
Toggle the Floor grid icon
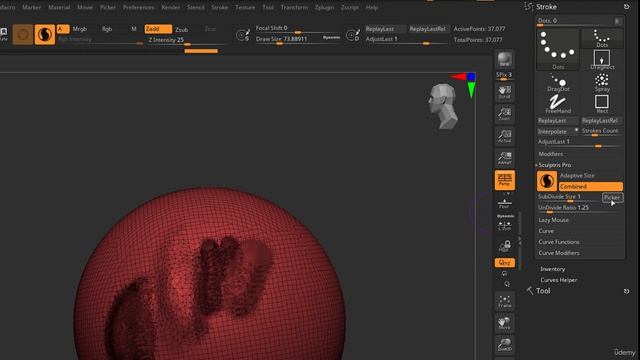click(504, 202)
